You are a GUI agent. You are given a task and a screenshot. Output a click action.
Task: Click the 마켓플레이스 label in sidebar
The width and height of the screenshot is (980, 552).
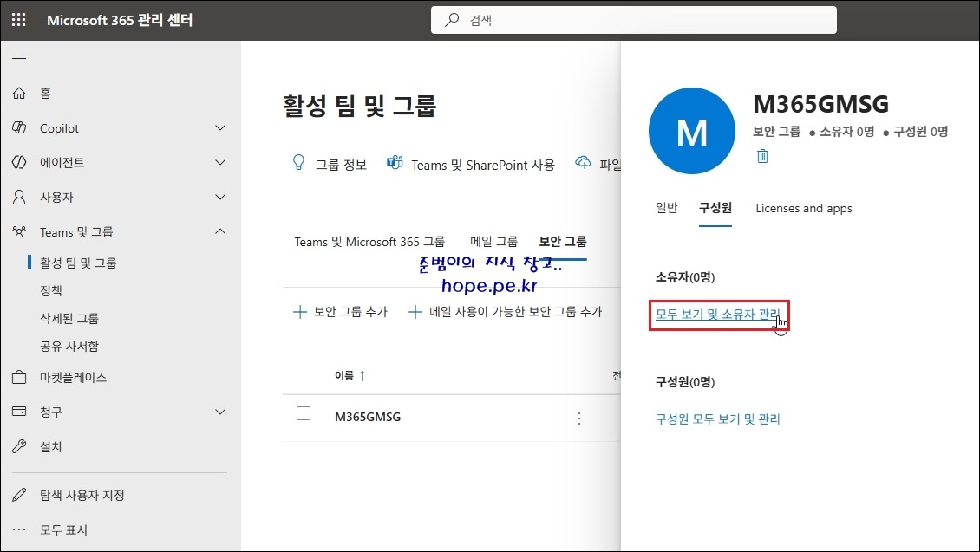pos(73,377)
